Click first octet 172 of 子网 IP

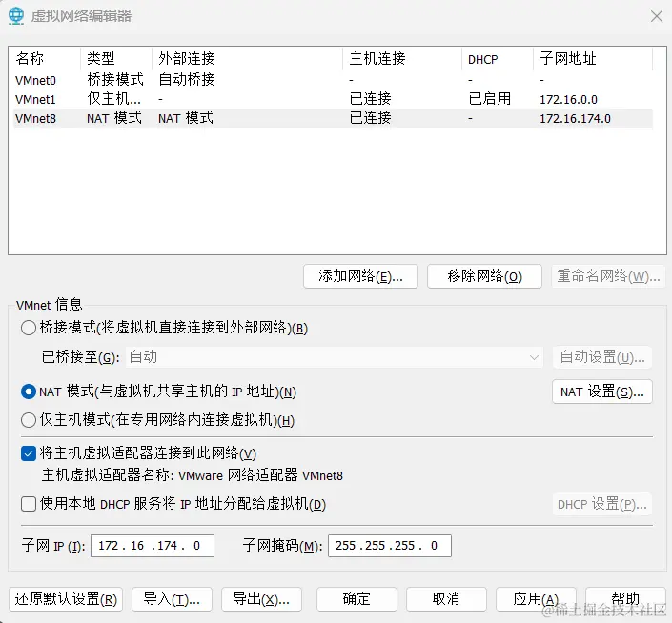click(108, 546)
